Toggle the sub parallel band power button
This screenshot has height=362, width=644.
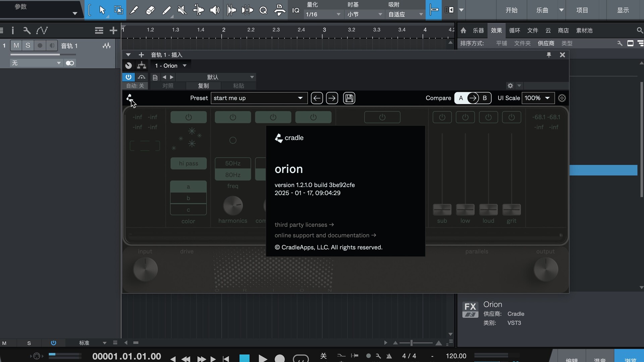442,117
